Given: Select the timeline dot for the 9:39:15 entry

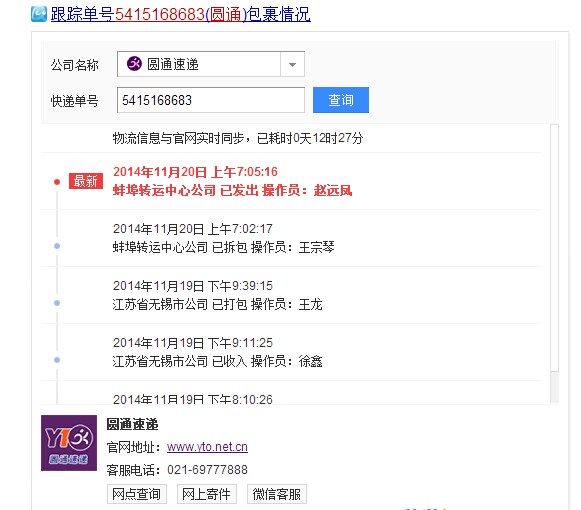Looking at the screenshot, I should (x=57, y=303).
